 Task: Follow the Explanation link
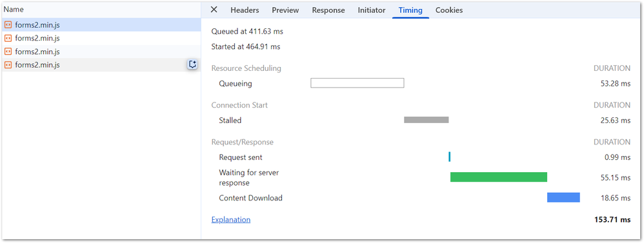pyautogui.click(x=231, y=220)
